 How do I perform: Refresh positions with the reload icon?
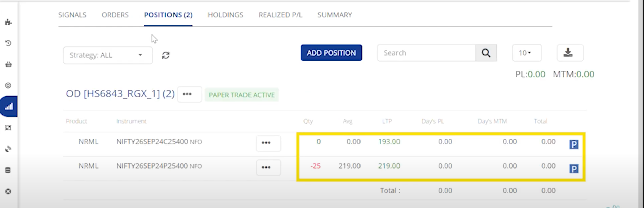[x=166, y=55]
